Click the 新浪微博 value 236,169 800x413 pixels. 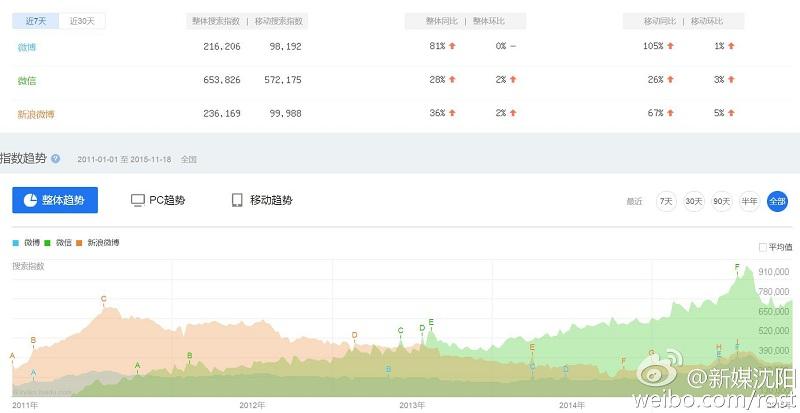[x=221, y=114]
